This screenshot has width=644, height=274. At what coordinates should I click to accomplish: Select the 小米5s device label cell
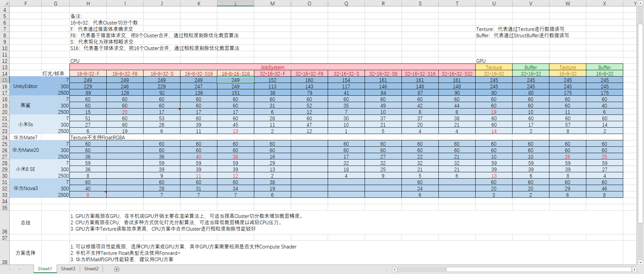(25, 125)
